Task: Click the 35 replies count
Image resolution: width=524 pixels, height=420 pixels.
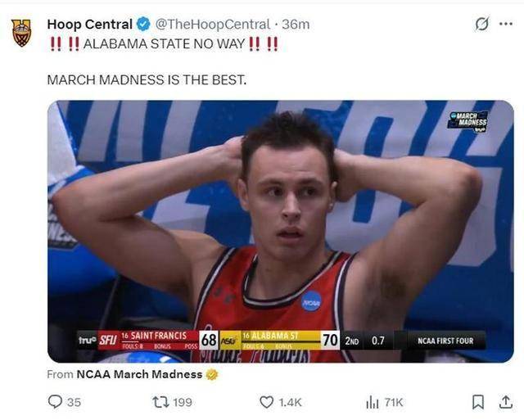Action: pos(74,402)
